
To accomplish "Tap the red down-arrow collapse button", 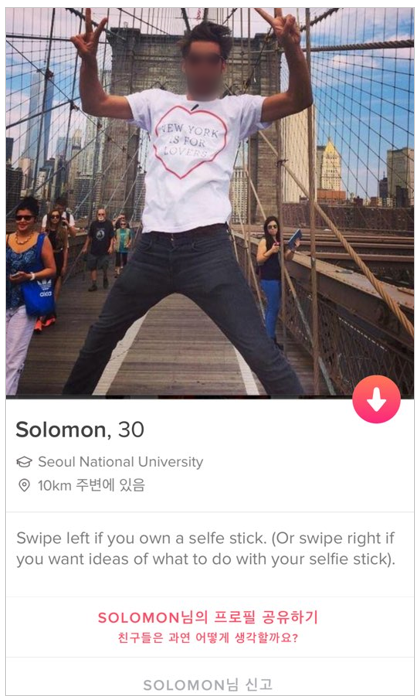I will 376,399.
